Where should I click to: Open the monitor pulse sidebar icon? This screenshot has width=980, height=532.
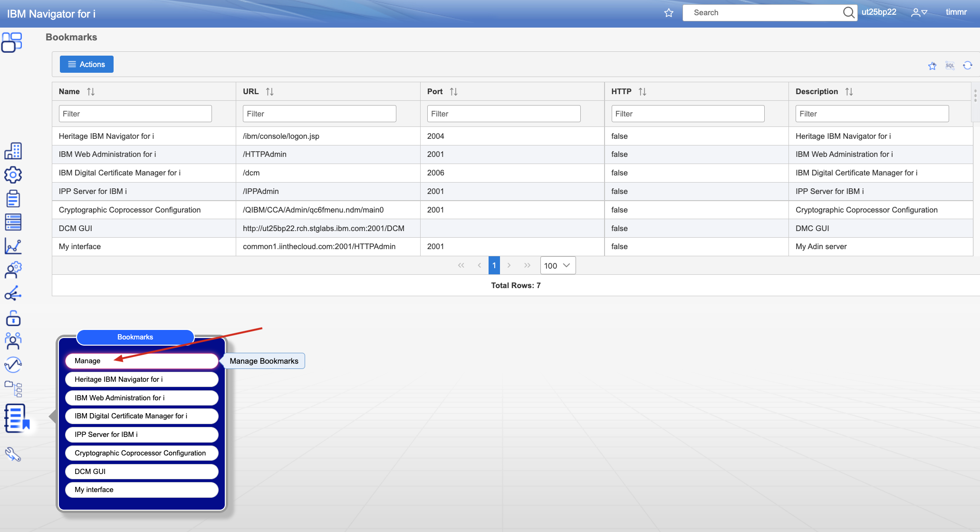pyautogui.click(x=13, y=365)
